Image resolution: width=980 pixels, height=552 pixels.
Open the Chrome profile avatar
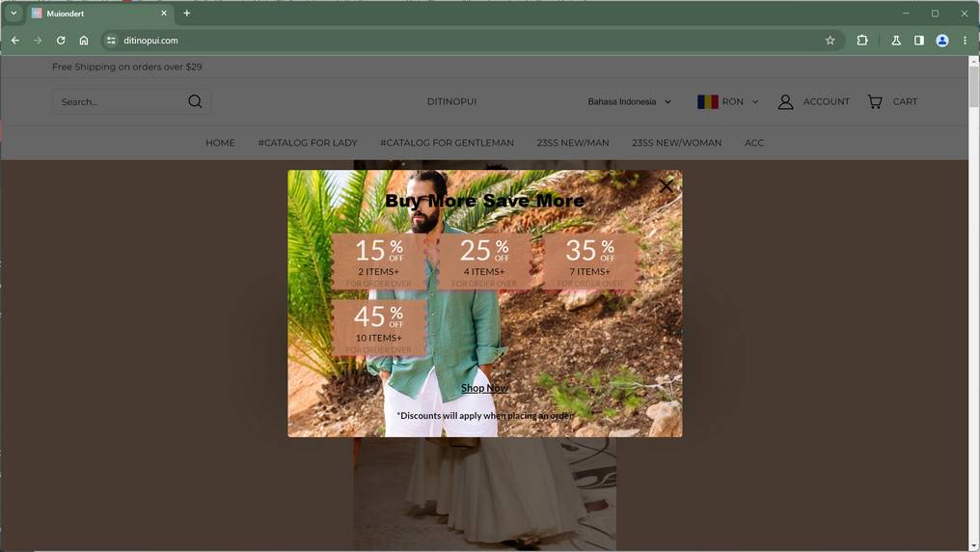coord(941,40)
